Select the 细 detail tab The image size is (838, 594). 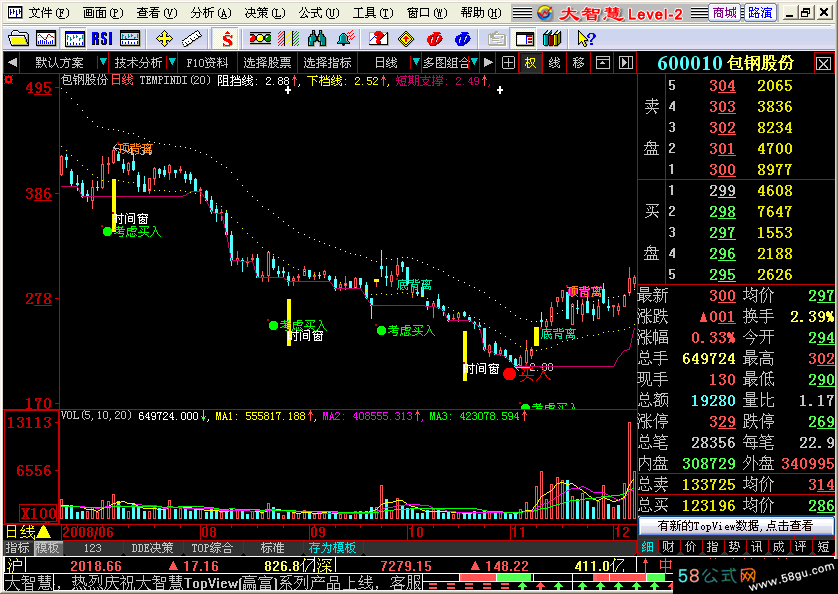[x=647, y=547]
